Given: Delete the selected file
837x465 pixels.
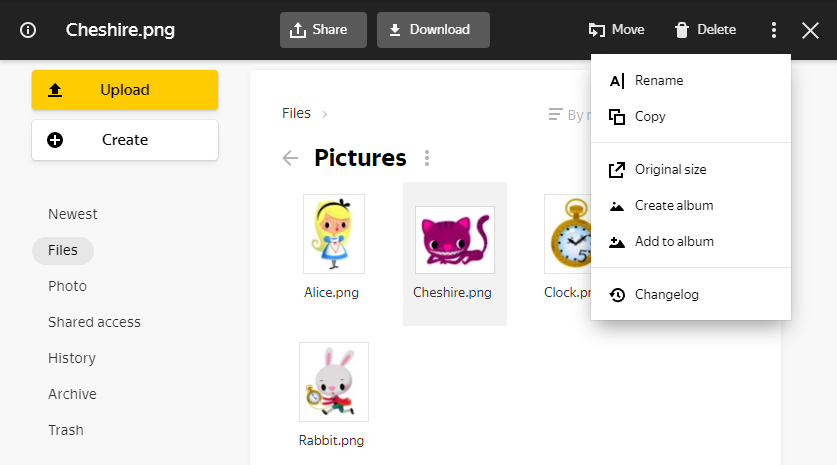Looking at the screenshot, I should (x=705, y=30).
